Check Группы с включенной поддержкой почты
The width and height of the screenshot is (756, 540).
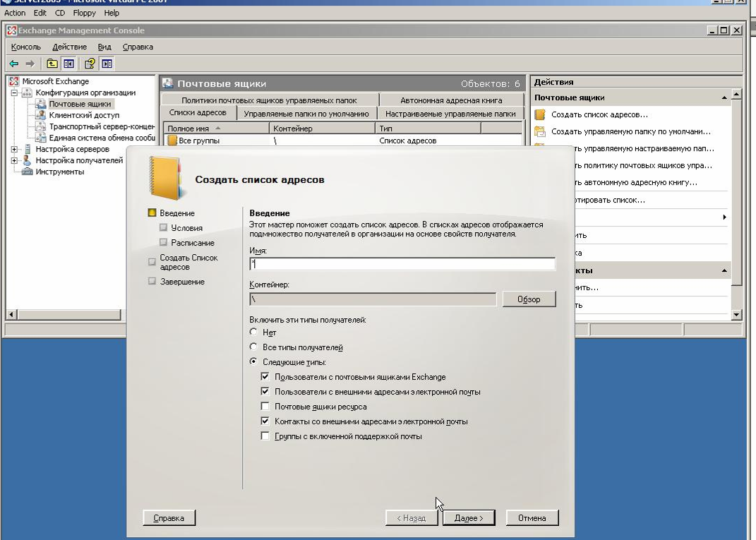pyautogui.click(x=265, y=436)
